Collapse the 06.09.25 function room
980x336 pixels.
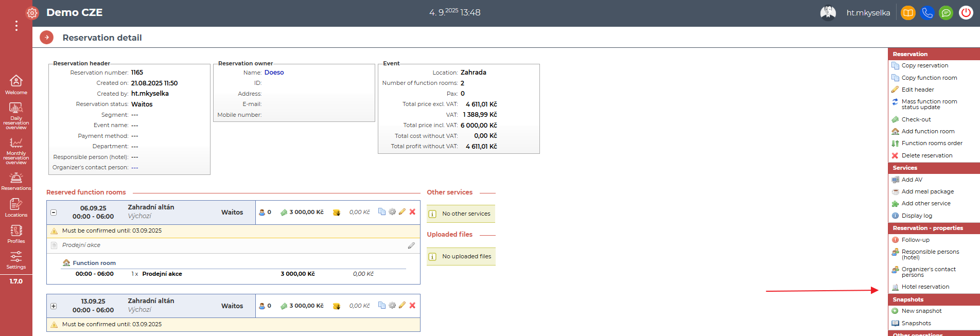click(x=54, y=213)
